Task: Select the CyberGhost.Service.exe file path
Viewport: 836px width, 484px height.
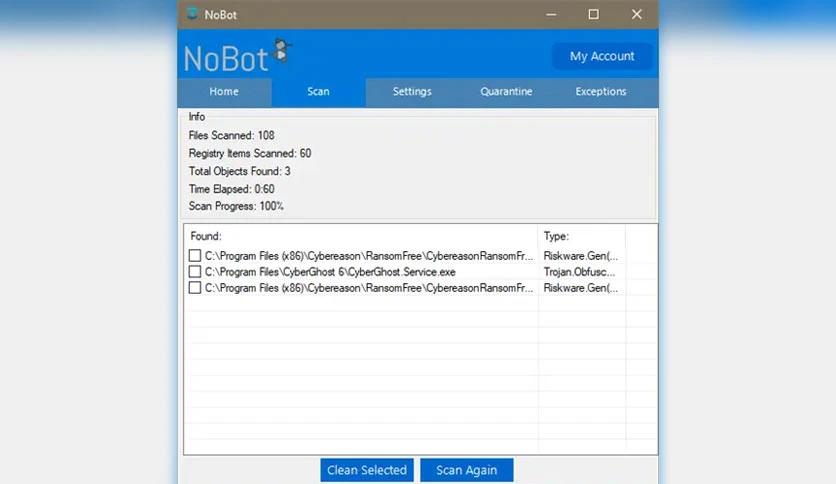Action: [330, 272]
